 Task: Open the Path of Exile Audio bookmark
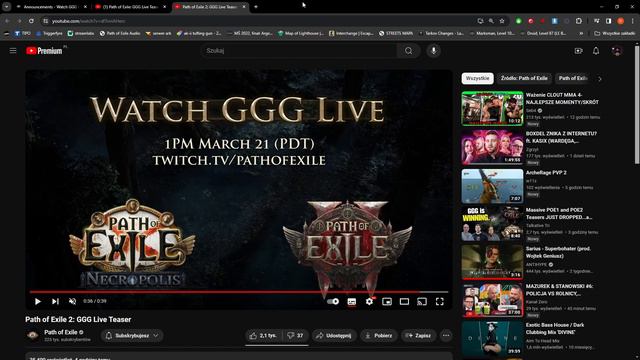tap(120, 33)
